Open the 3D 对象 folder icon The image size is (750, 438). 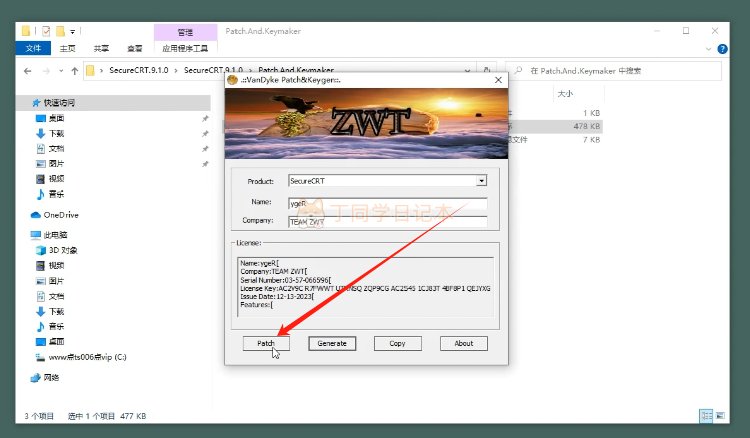click(x=40, y=250)
